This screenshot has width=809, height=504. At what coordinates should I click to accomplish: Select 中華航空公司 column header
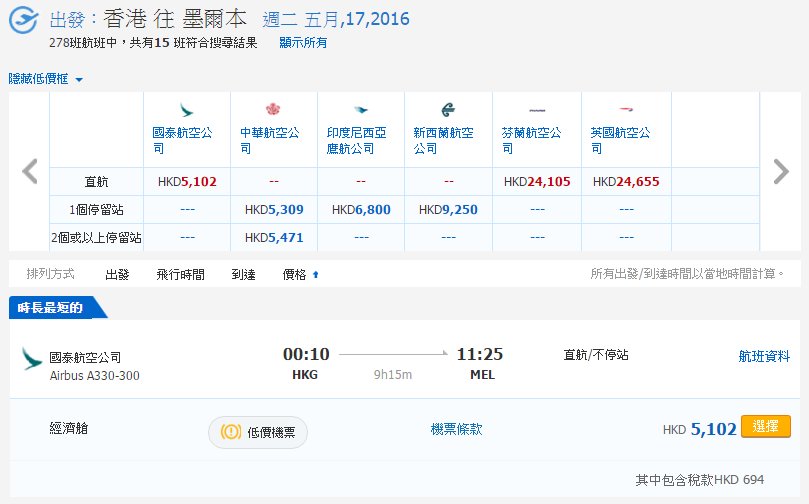tap(269, 140)
